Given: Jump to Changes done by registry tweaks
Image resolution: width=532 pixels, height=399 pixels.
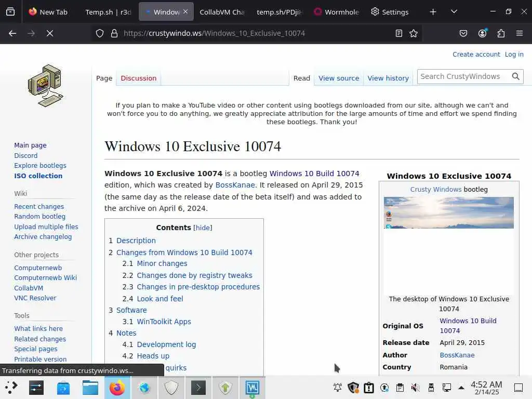Looking at the screenshot, I should click(194, 275).
